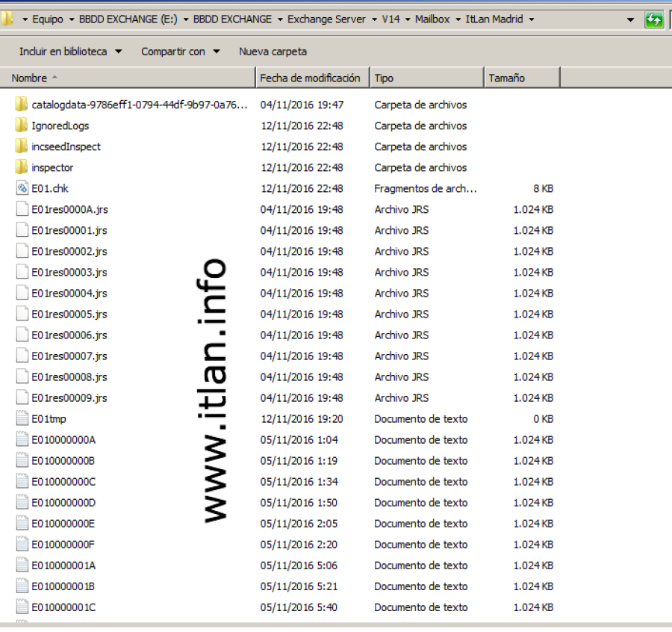Click the inspector folder icon
This screenshot has height=632, width=672.
21,167
